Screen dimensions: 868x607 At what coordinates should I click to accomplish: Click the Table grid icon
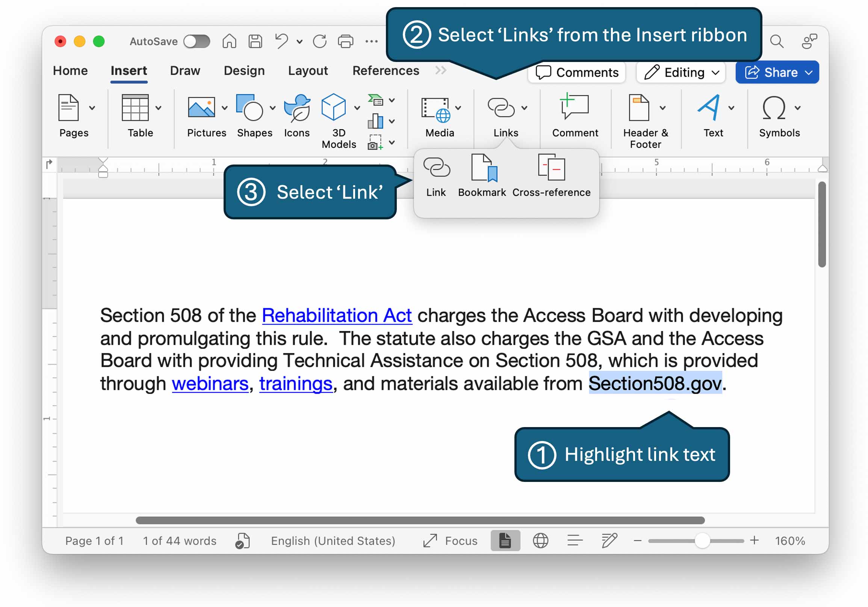coord(135,108)
